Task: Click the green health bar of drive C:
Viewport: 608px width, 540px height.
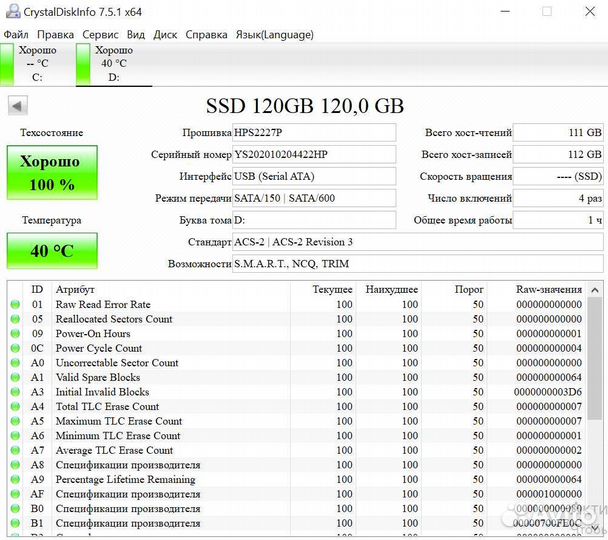Action: coord(7,64)
